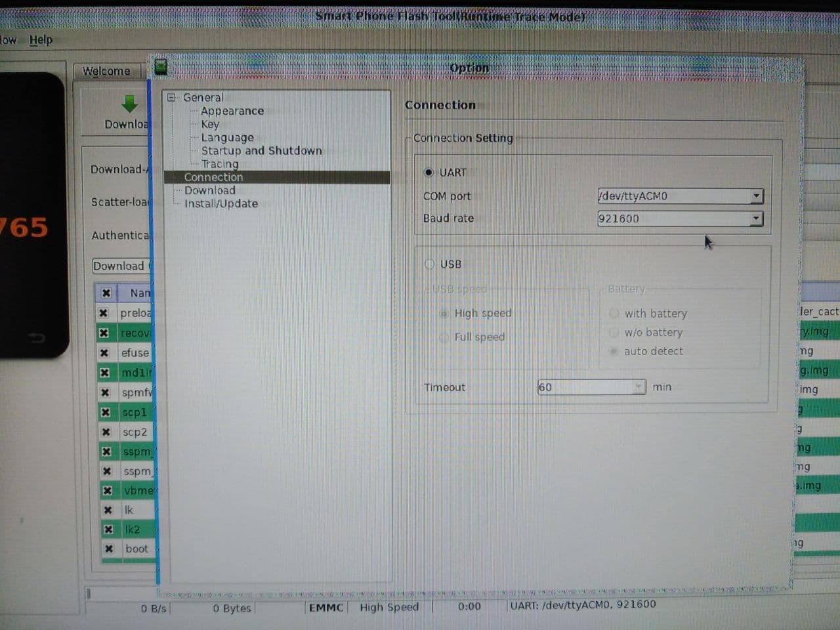Select Connection in the options tree

tap(213, 177)
